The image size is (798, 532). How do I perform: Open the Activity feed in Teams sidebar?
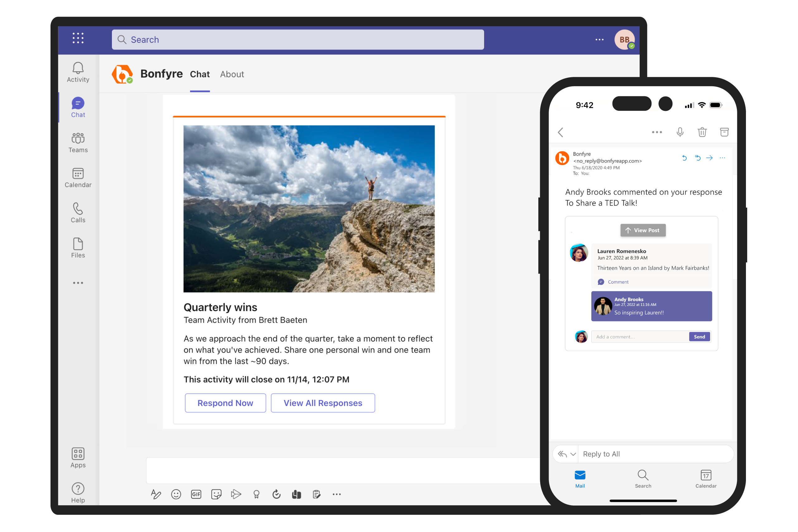click(78, 72)
